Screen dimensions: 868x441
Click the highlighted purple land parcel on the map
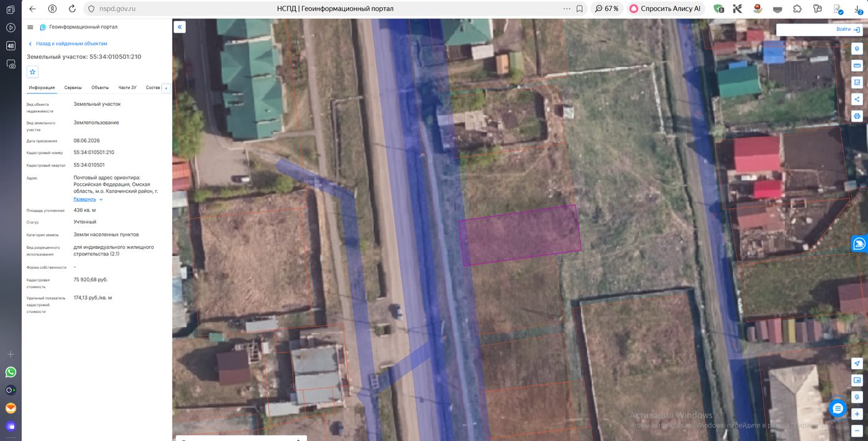pyautogui.click(x=520, y=235)
